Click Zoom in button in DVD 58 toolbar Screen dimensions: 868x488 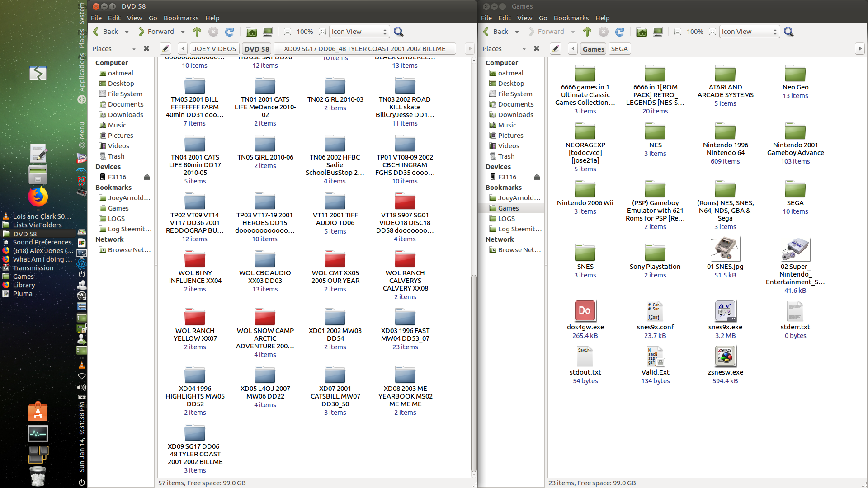[x=322, y=32]
